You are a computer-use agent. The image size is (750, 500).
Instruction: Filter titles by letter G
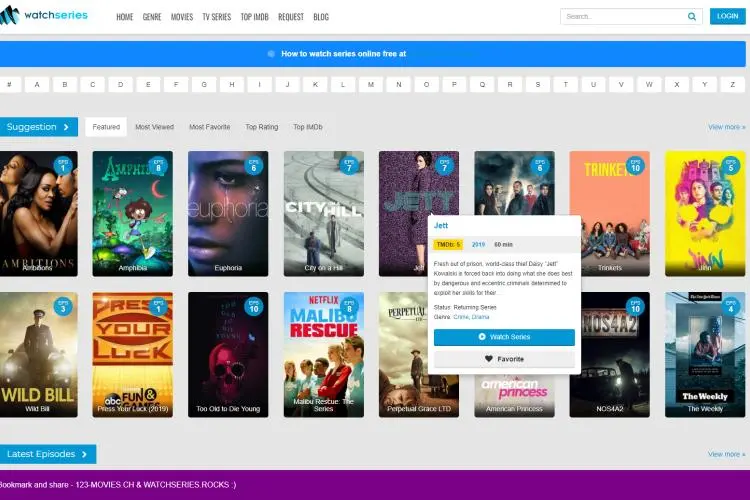(204, 84)
